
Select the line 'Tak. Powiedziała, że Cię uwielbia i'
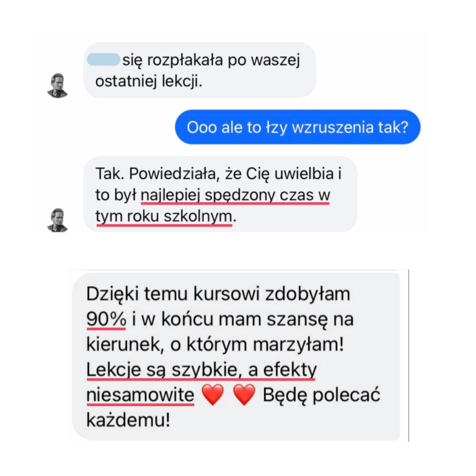coord(219,174)
